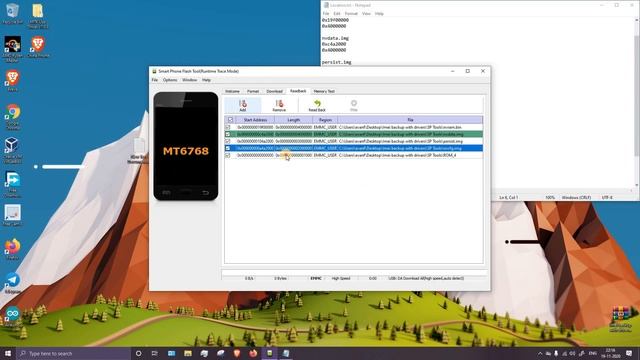This screenshot has height=360, width=640.
Task: Uncheck the nvram.bin row checkbox
Action: [x=228, y=127]
